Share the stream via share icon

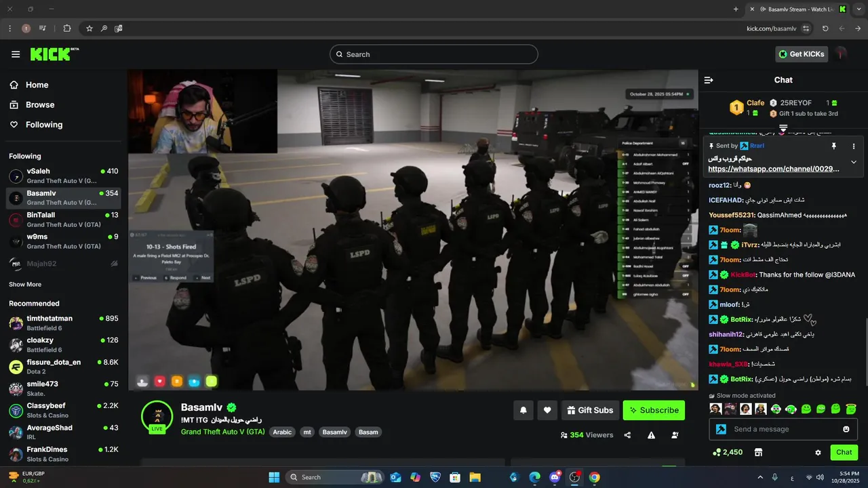tap(627, 435)
